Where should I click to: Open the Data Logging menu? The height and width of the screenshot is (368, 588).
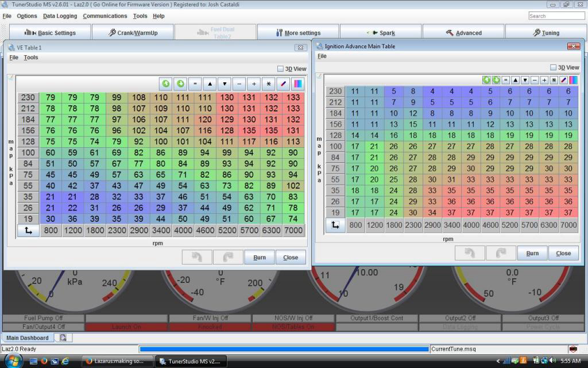pos(60,16)
